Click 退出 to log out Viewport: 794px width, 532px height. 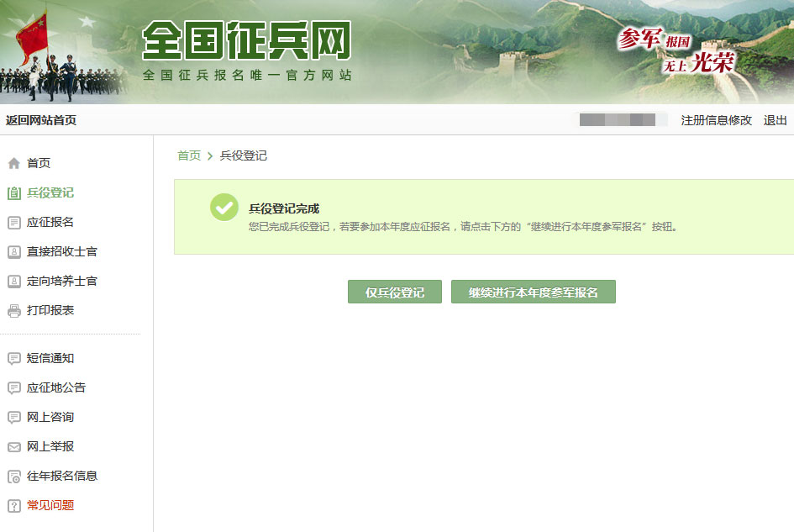pyautogui.click(x=775, y=120)
